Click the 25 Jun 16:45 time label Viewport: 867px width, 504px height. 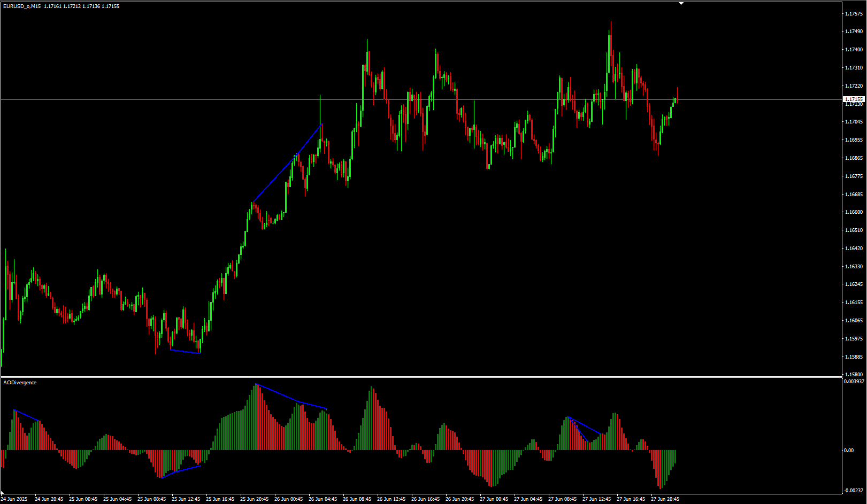tap(220, 499)
